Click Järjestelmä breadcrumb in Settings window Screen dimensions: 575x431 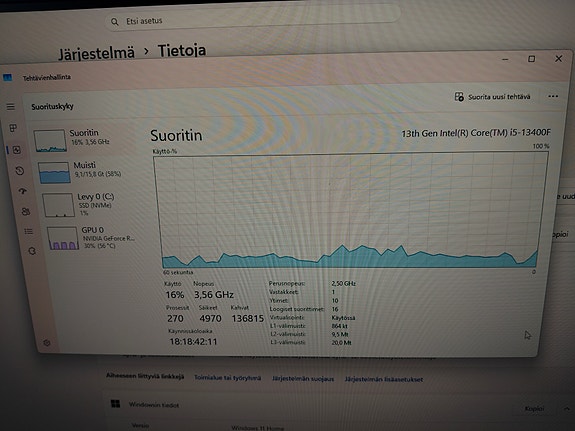click(x=96, y=53)
